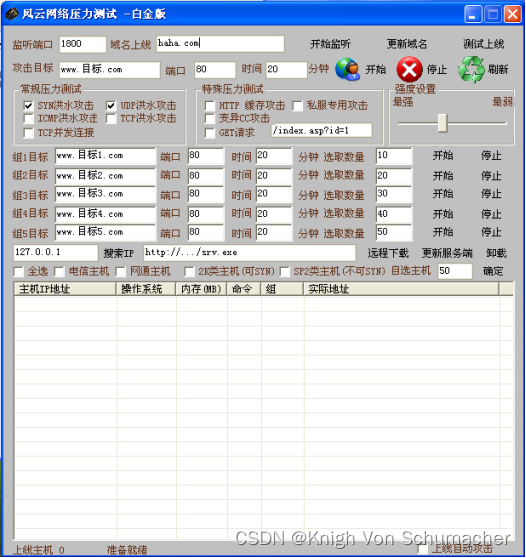This screenshot has width=526, height=558.
Task: Minimize the 风云网络压力测试 window
Action: [473, 15]
